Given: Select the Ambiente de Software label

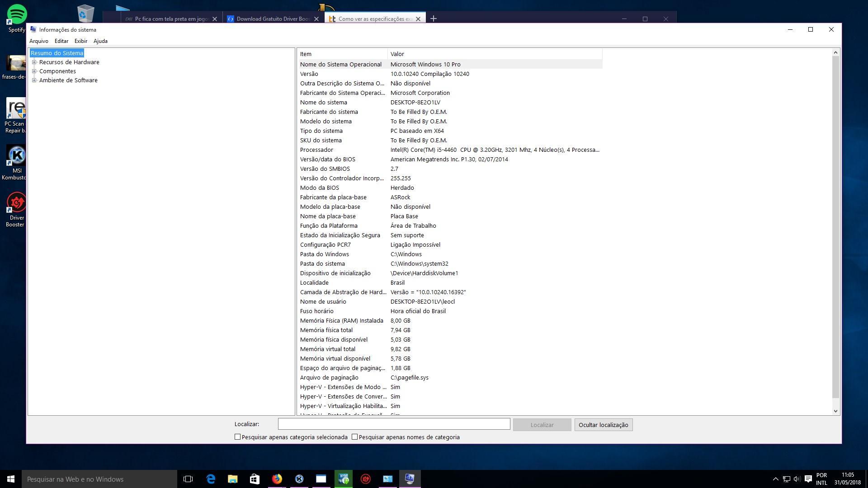Looking at the screenshot, I should (68, 80).
